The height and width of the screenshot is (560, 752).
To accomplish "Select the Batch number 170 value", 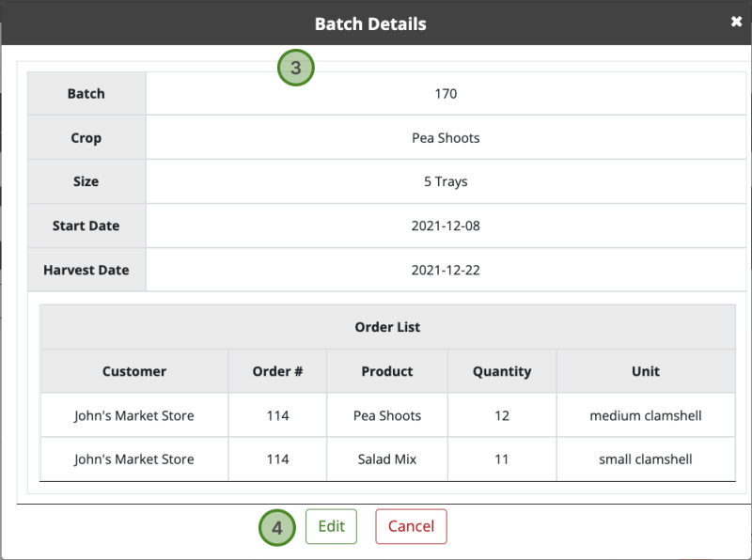I will tap(446, 93).
